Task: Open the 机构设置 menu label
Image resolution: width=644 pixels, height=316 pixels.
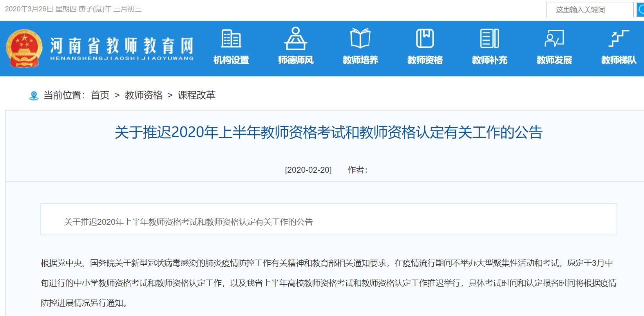Action: 231,60
